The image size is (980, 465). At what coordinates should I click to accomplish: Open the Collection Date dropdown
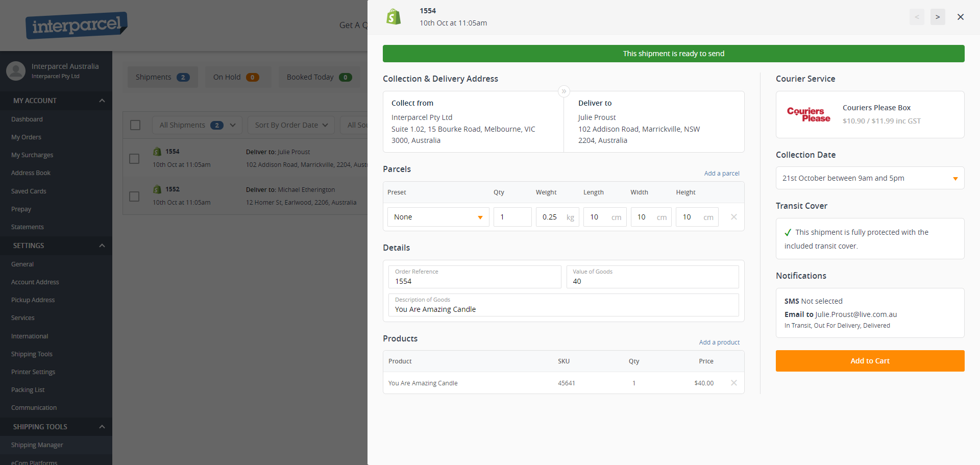coord(870,178)
